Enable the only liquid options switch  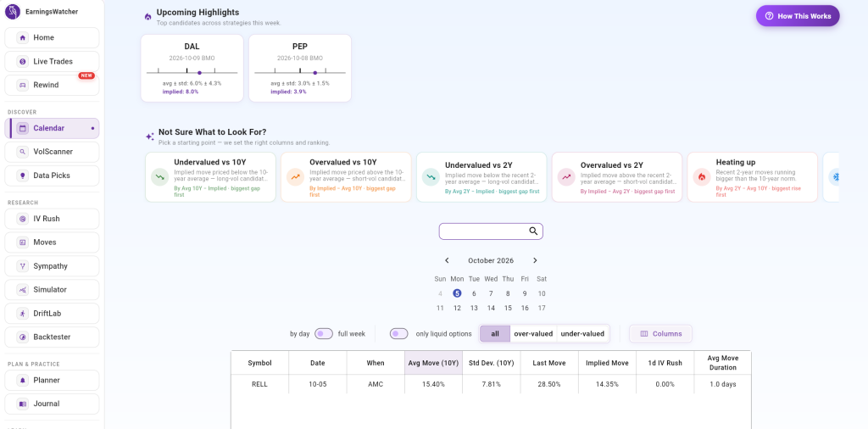[x=398, y=334]
